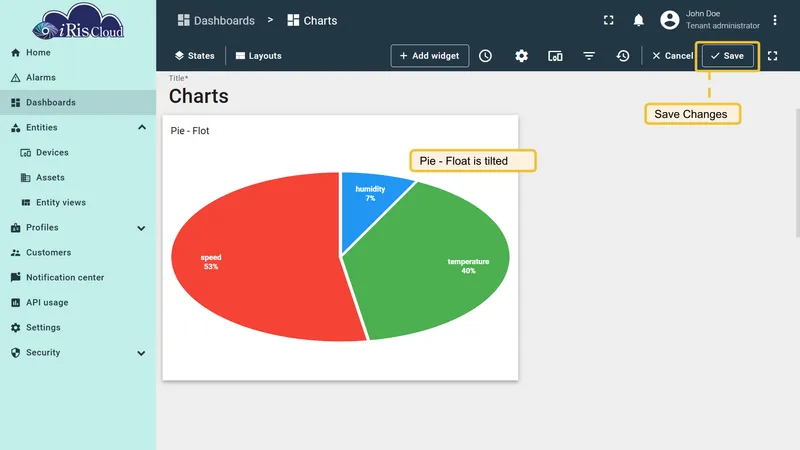Open dashboard settings gear in toolbar
The height and width of the screenshot is (450, 800).
(x=521, y=56)
